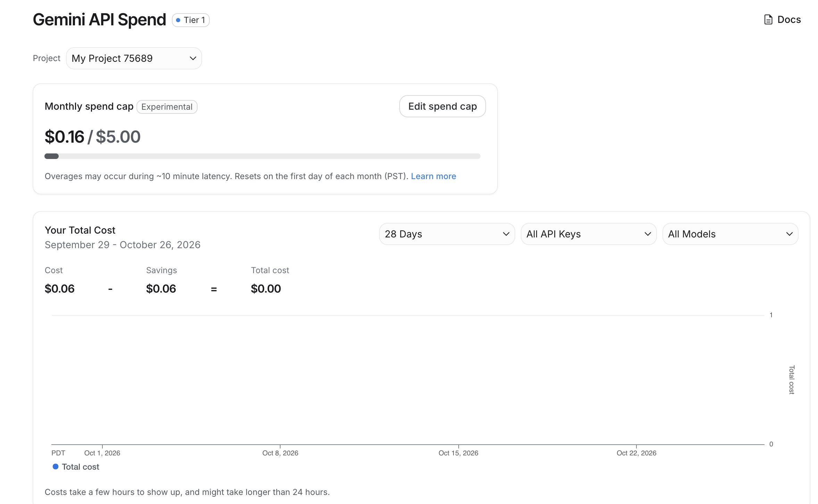Click the vertical Total cost axis title

pyautogui.click(x=791, y=380)
